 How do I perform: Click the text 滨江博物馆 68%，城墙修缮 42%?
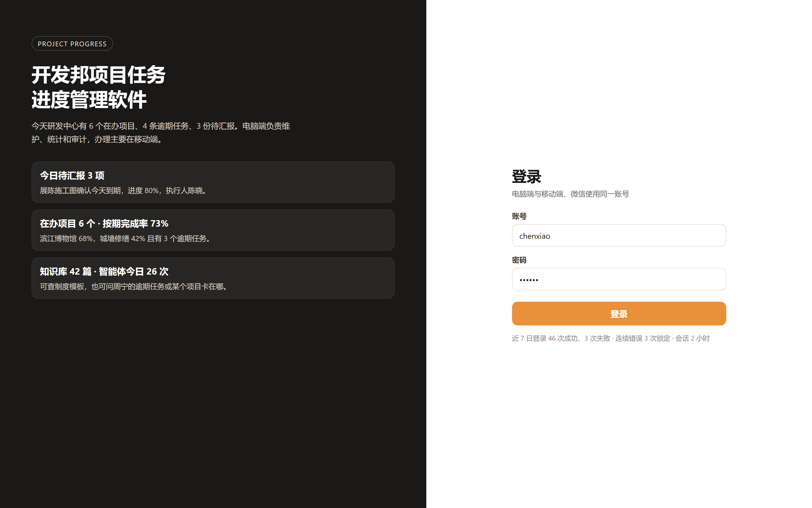[x=92, y=238]
